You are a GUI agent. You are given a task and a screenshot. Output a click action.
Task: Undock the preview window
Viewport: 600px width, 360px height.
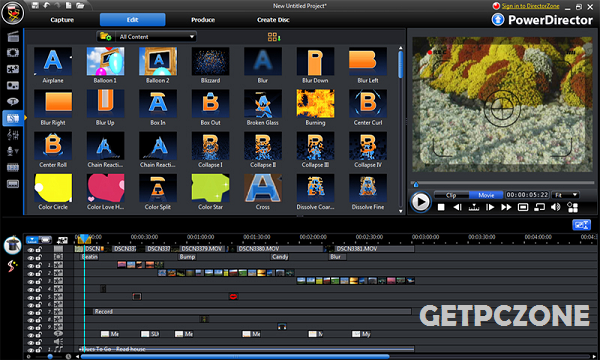(x=539, y=207)
